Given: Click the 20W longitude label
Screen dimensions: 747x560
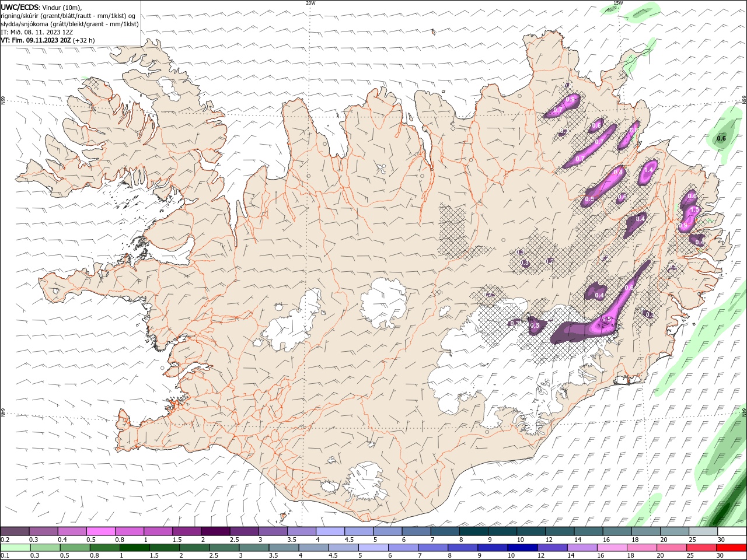Looking at the screenshot, I should pyautogui.click(x=311, y=3).
